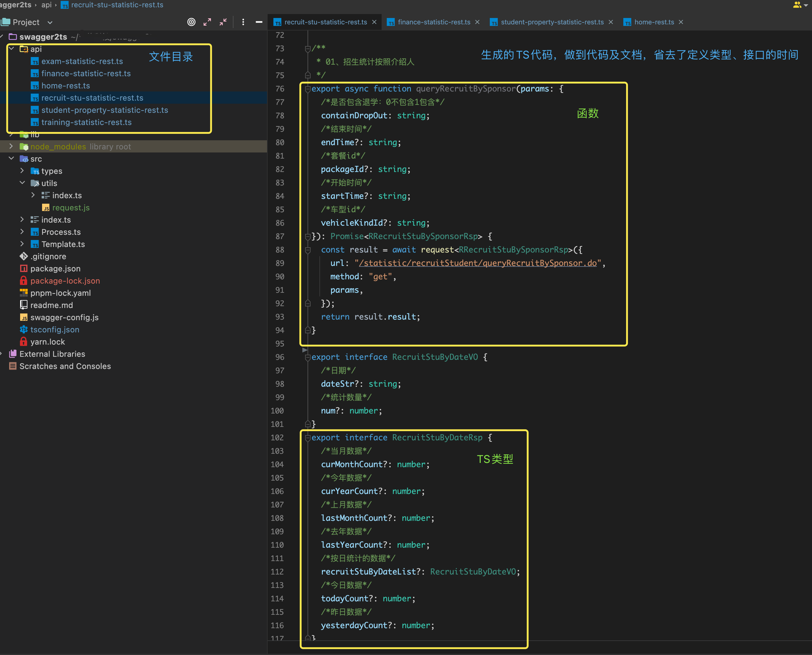Screen dimensions: 812x655
Task: Collapse the utils folder
Action: click(22, 183)
